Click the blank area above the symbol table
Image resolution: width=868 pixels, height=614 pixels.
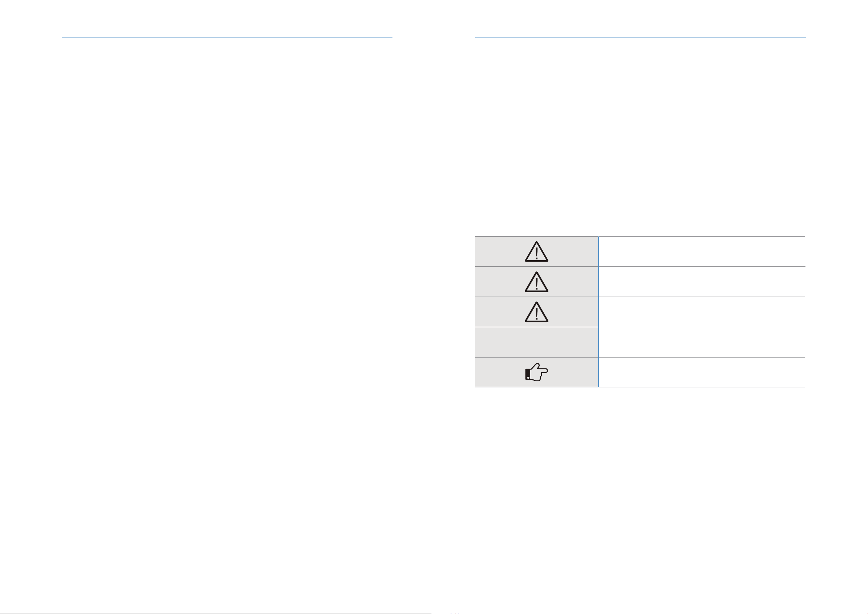pos(640,136)
